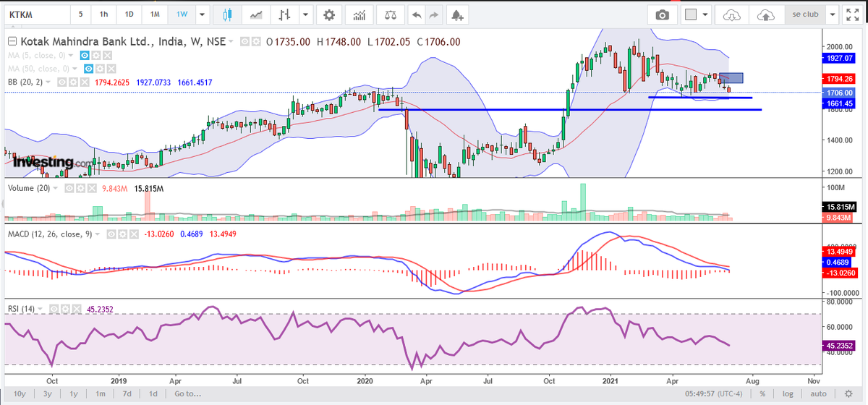Open dropdown next to se club layout
Image resolution: width=868 pixels, height=405 pixels.
point(834,14)
